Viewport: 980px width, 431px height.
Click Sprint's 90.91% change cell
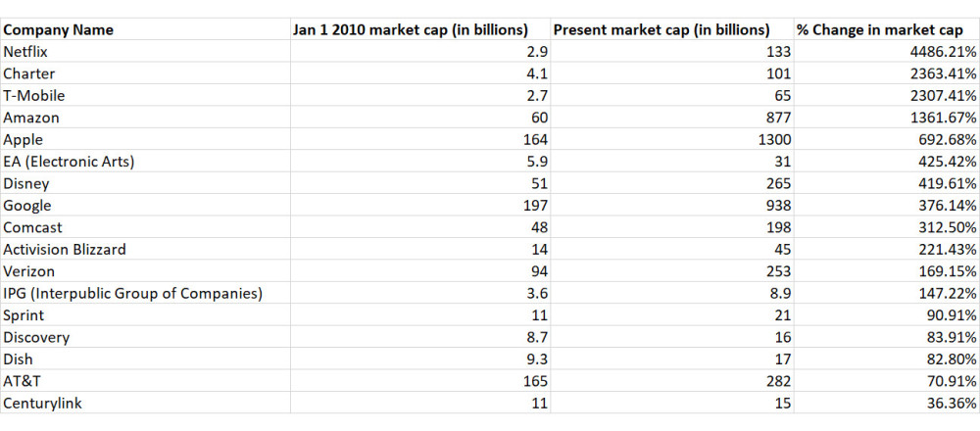886,314
